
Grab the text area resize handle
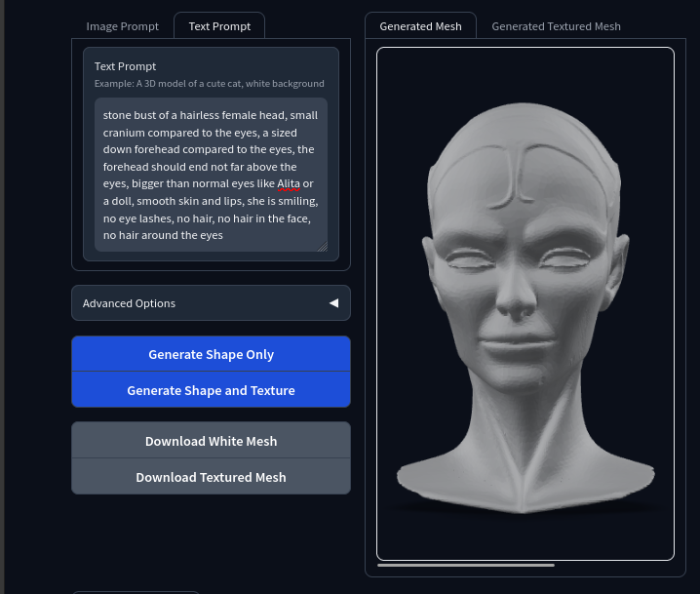tap(323, 247)
